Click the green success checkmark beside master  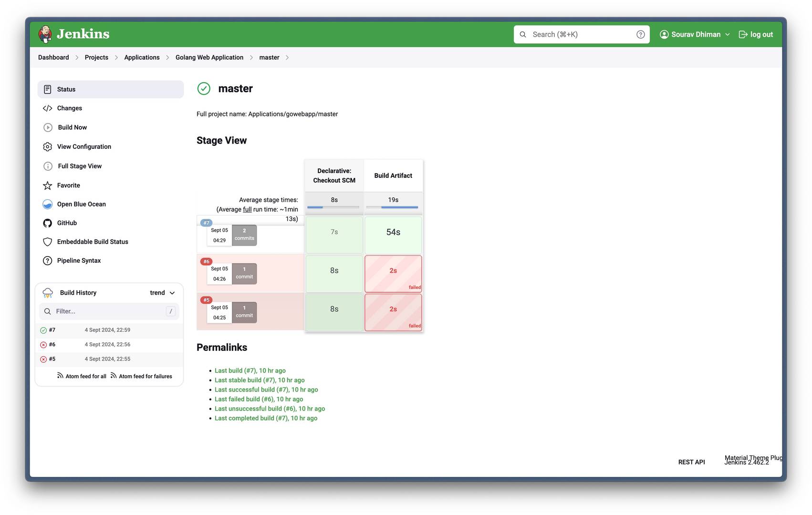coord(204,89)
